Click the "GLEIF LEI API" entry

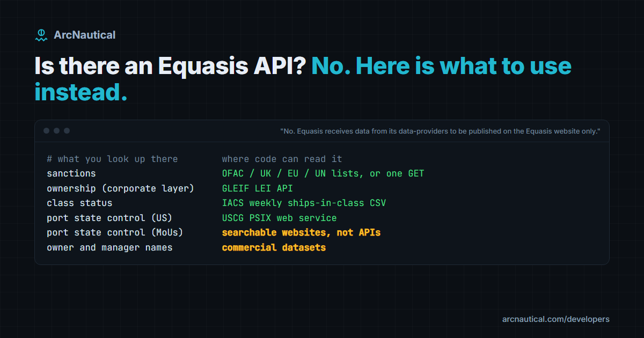coord(258,189)
